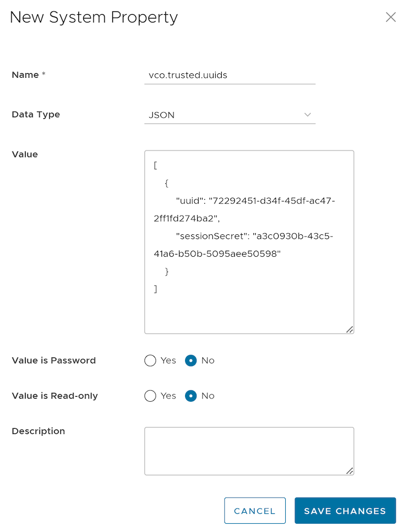Select the vco.trusted.uuids text field
The height and width of the screenshot is (532, 404).
[x=230, y=75]
